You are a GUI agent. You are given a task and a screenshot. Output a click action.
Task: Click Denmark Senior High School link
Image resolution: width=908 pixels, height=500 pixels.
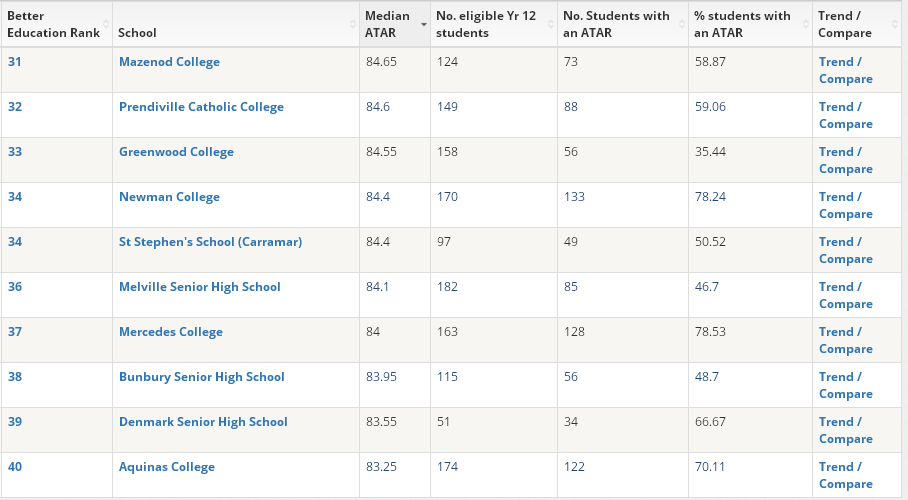tap(203, 422)
